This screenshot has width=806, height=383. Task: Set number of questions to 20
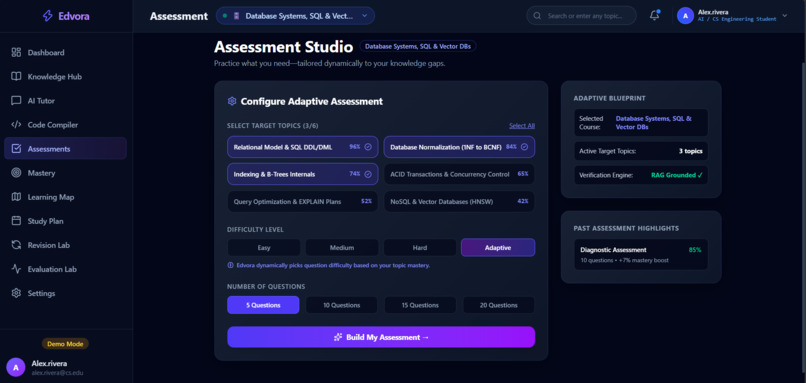tap(499, 305)
